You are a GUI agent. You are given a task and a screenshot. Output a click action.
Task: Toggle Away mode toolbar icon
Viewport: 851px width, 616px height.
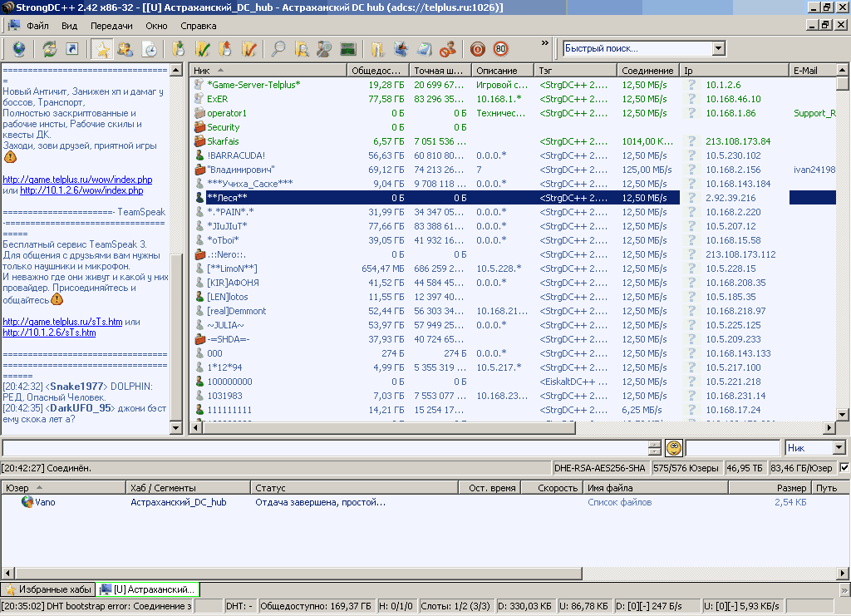(448, 49)
